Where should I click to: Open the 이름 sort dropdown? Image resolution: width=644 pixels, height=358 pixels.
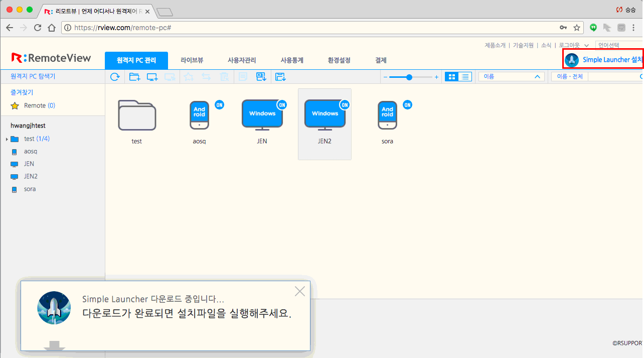pos(512,77)
